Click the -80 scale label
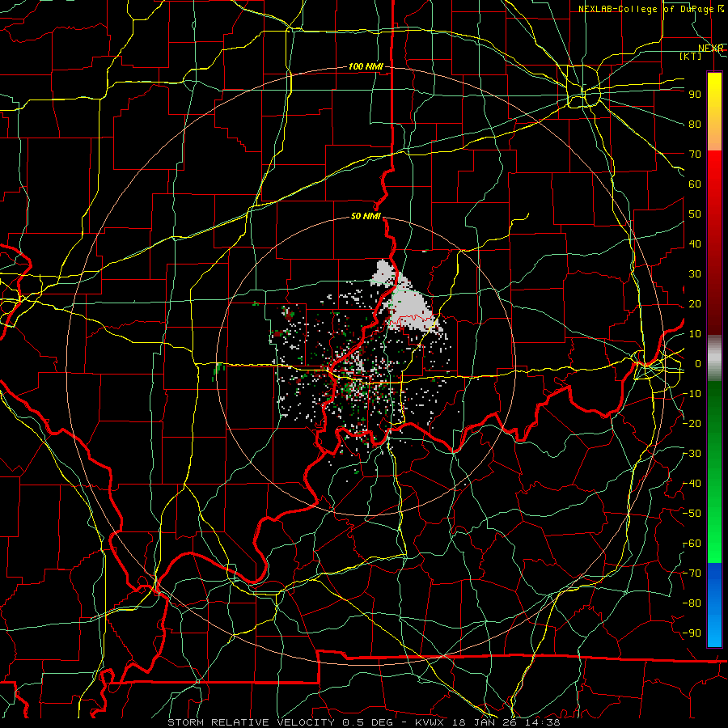Image resolution: width=728 pixels, height=728 pixels. tap(692, 603)
